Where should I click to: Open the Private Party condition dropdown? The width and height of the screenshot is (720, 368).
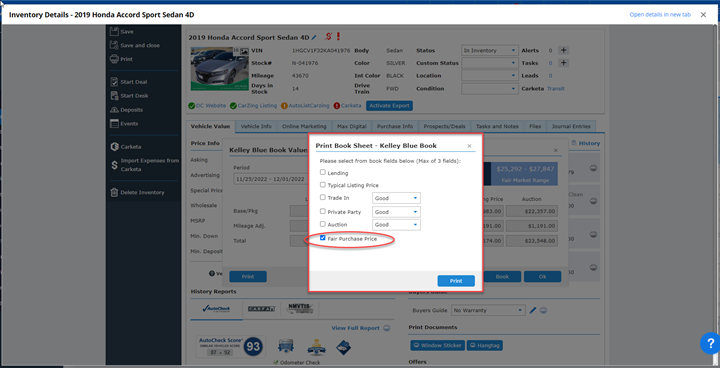(x=396, y=212)
